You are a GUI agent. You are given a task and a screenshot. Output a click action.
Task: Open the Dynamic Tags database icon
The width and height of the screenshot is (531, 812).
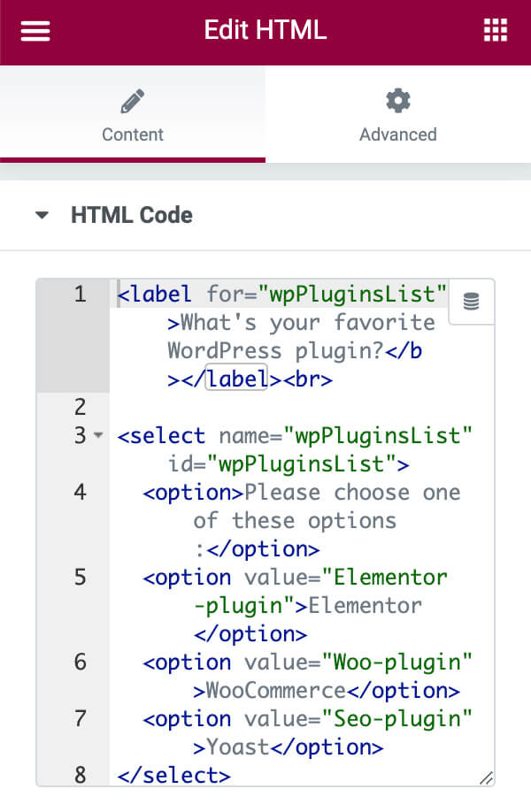[471, 302]
